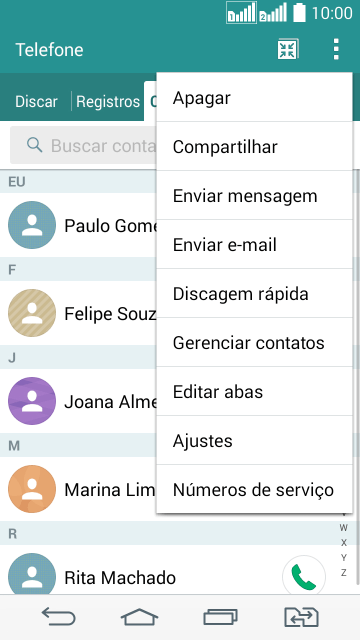Select Enviar mensagem option
360x640 pixels.
coord(254,196)
